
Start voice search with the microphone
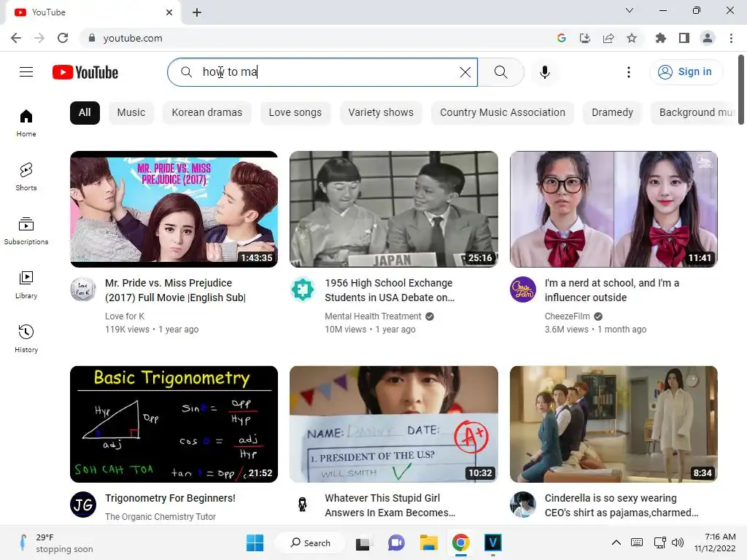click(544, 72)
